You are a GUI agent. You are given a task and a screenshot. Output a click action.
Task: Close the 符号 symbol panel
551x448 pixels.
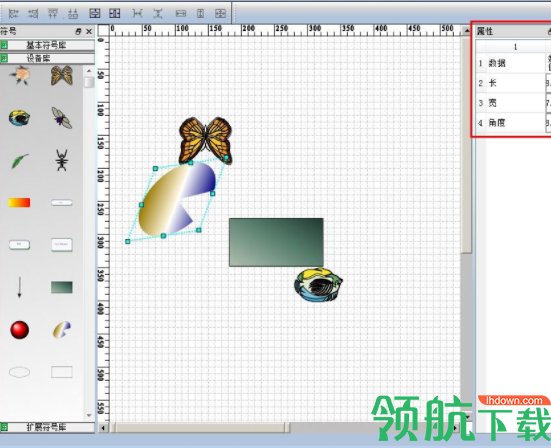click(x=89, y=32)
